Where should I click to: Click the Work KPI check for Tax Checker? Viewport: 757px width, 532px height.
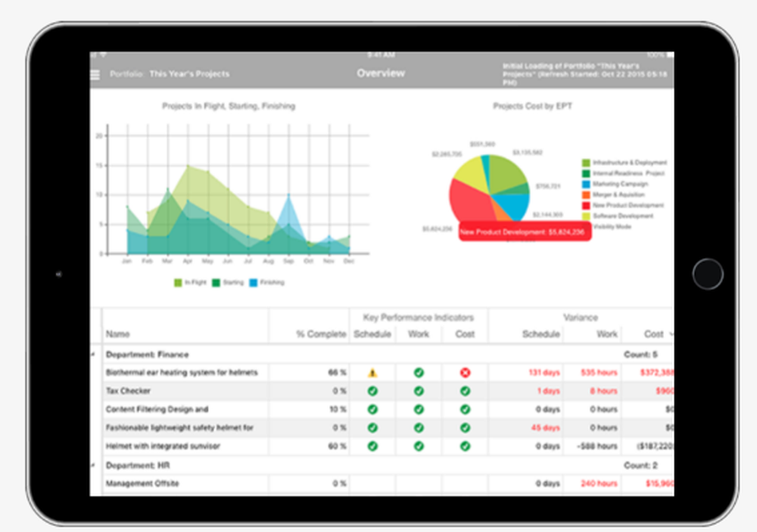(x=419, y=391)
